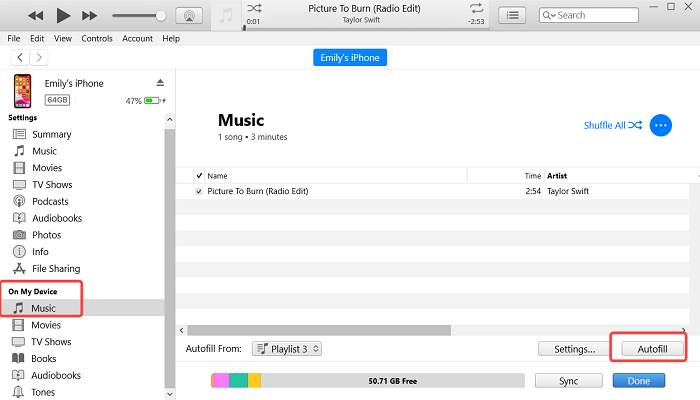This screenshot has height=400, width=700.
Task: Sort by the Artist column header
Action: [x=557, y=176]
